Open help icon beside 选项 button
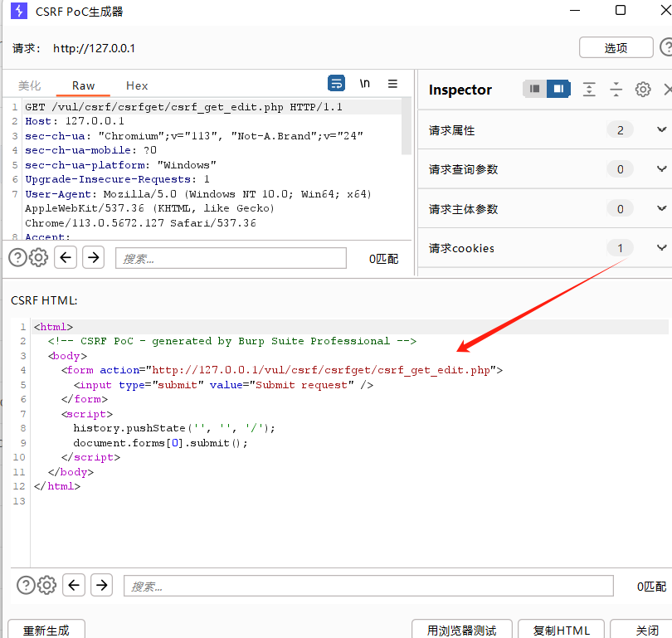The image size is (672, 638). [666, 47]
